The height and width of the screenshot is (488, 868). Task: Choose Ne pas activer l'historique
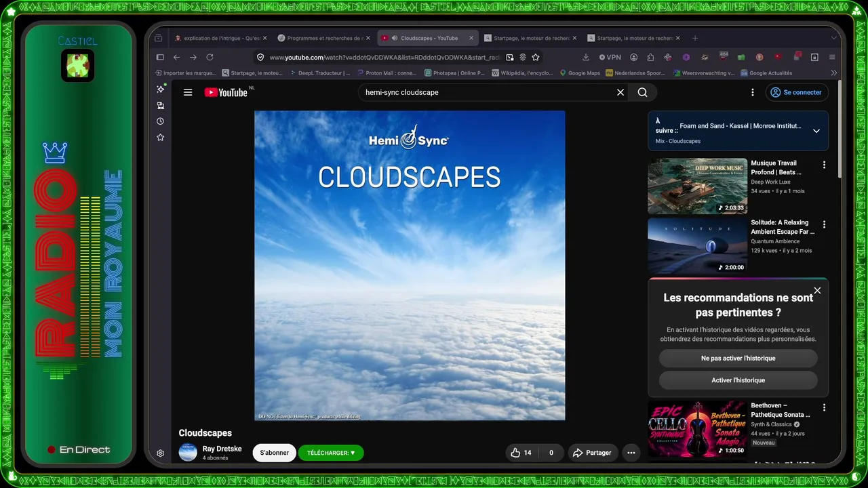738,358
